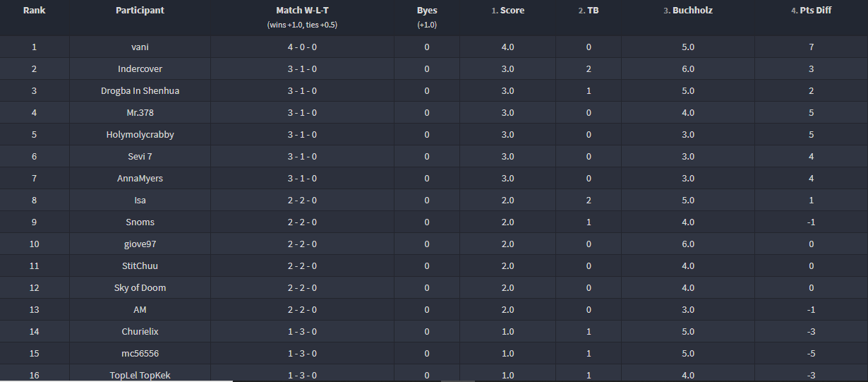This screenshot has width=868, height=382.
Task: Select participant Holymolycrabby
Action: 140,135
